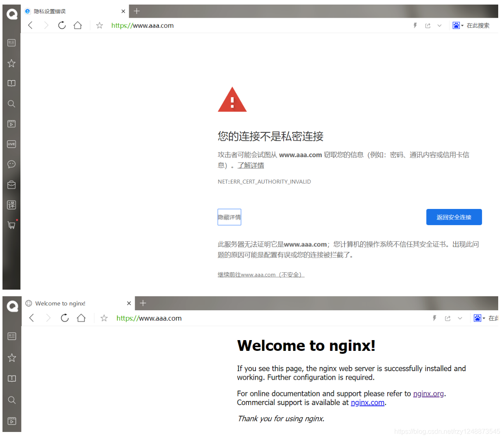This screenshot has height=439, width=504.
Task: Bookmark page with star in top address bar
Action: tap(99, 25)
